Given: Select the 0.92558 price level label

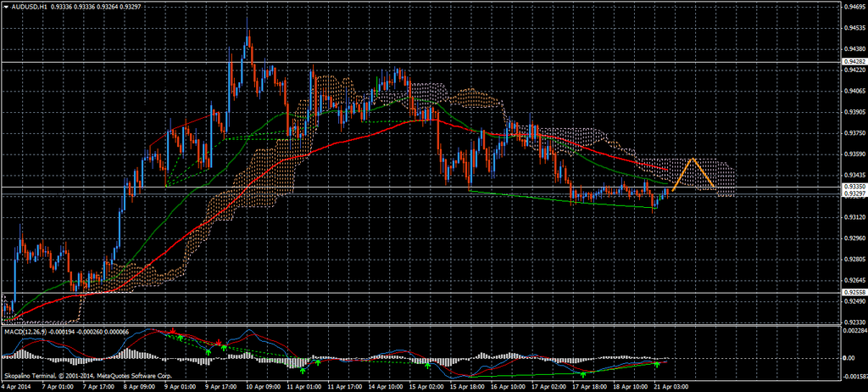Looking at the screenshot, I should pyautogui.click(x=854, y=293).
